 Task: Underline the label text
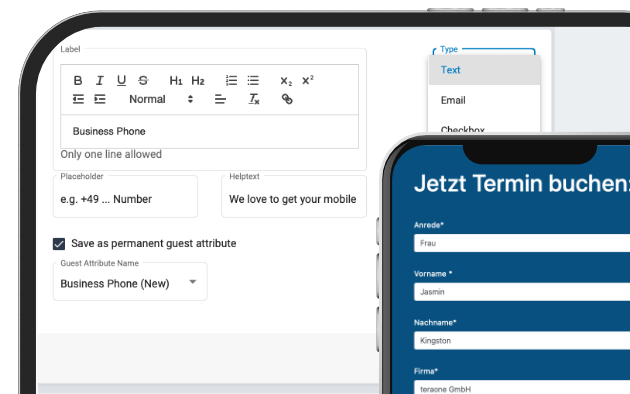121,80
